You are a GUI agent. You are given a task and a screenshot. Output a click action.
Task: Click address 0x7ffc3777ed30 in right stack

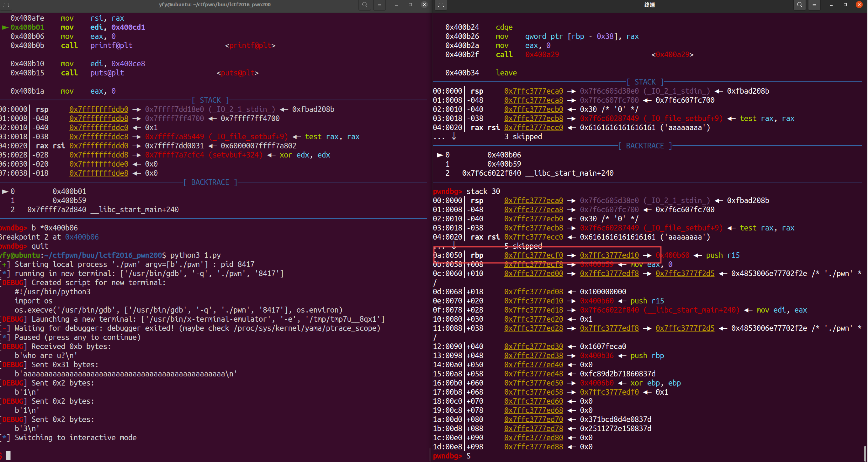click(x=534, y=347)
